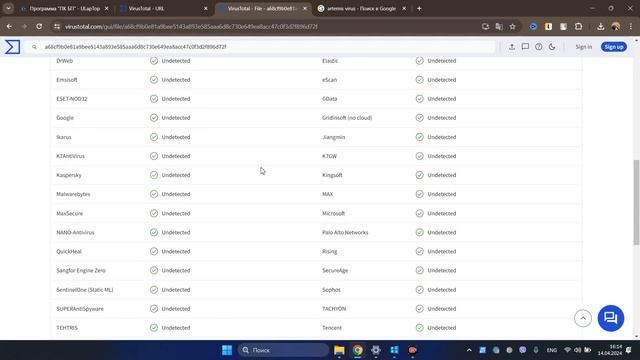Open the VirusTotal logo home link
The width and height of the screenshot is (640, 360).
click(x=12, y=47)
